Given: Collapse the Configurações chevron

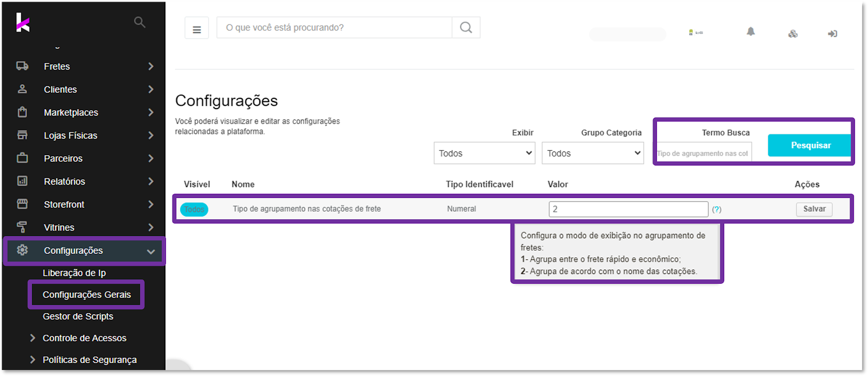Looking at the screenshot, I should pyautogui.click(x=151, y=251).
